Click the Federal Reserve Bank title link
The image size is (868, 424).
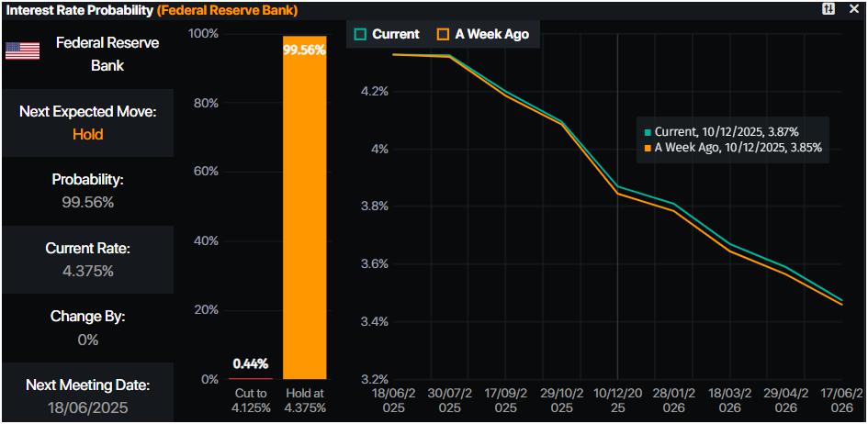228,10
